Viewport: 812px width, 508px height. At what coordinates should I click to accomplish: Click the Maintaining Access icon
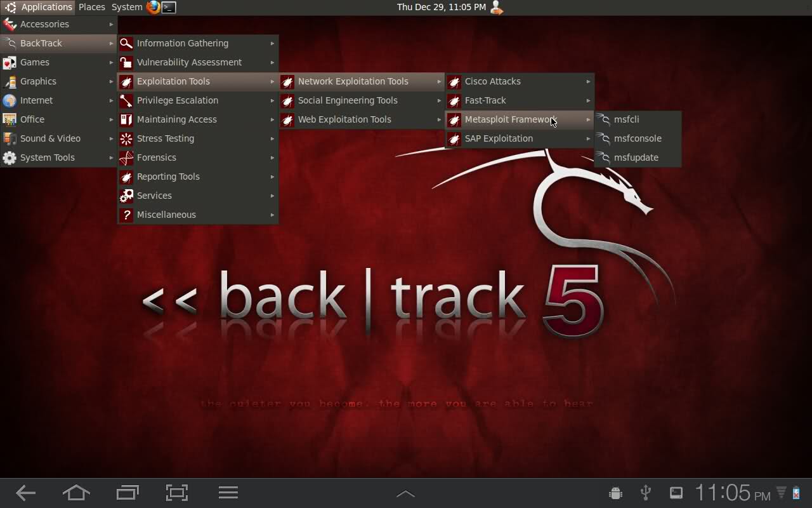(x=126, y=119)
